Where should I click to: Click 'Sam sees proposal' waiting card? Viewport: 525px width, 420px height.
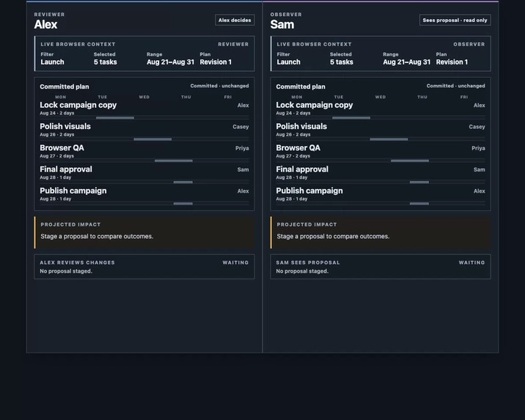coord(381,267)
